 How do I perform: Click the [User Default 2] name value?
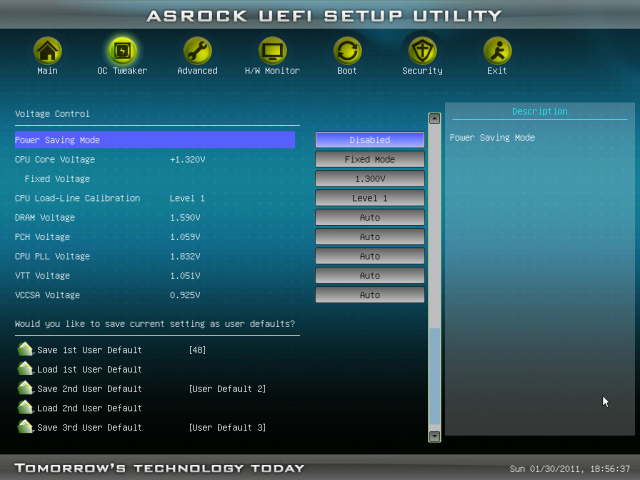[x=227, y=389]
